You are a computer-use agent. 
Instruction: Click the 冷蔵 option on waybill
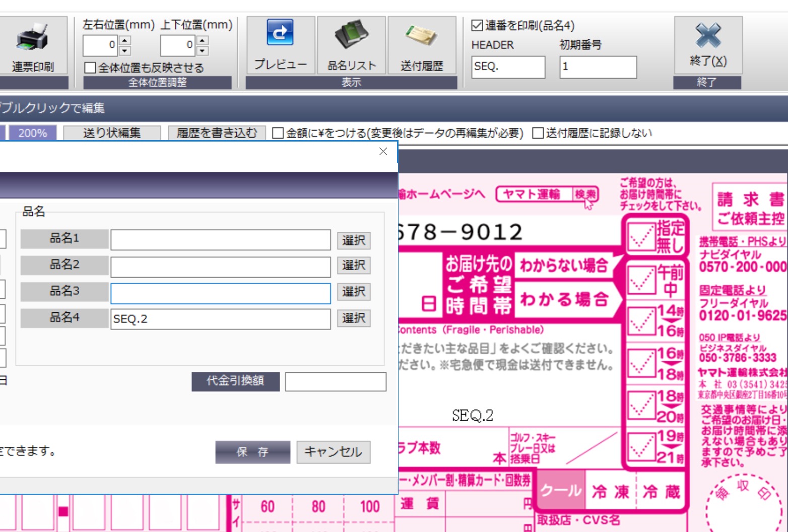coord(662,491)
